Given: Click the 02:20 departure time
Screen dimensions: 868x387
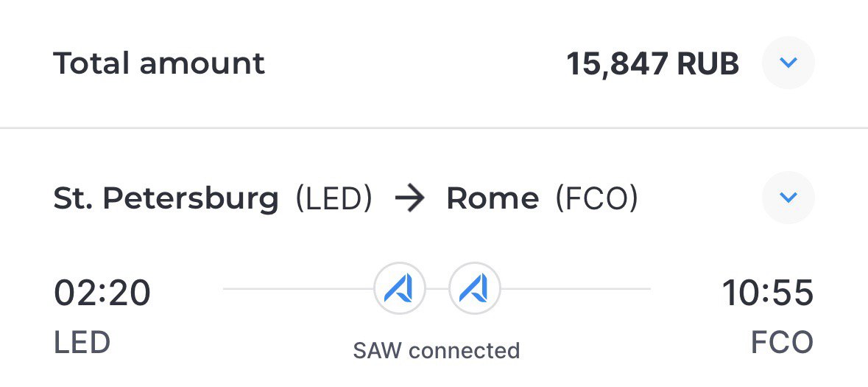Looking at the screenshot, I should (102, 293).
